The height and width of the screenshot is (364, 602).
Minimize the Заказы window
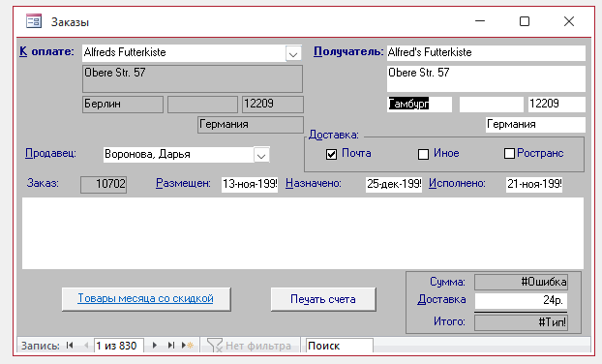[480, 21]
